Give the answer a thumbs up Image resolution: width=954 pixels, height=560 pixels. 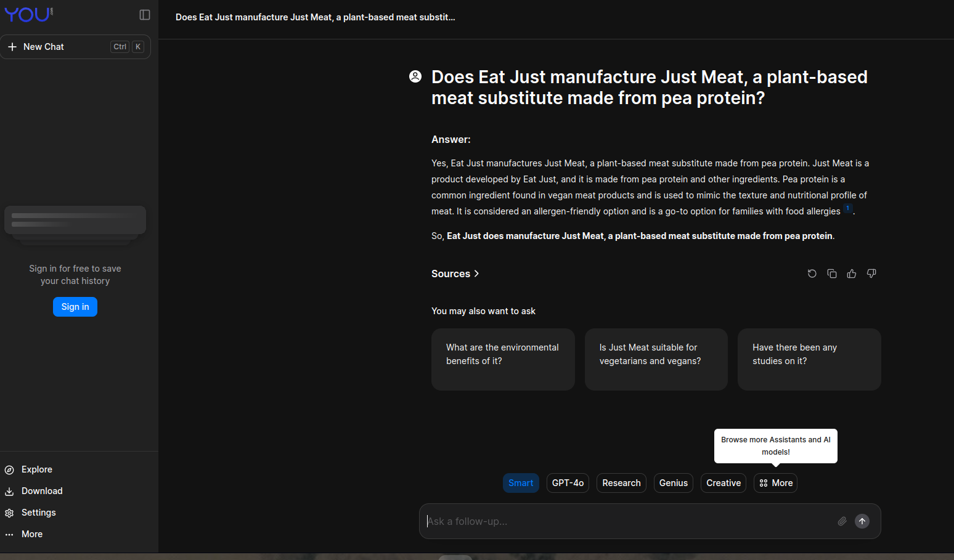(852, 274)
